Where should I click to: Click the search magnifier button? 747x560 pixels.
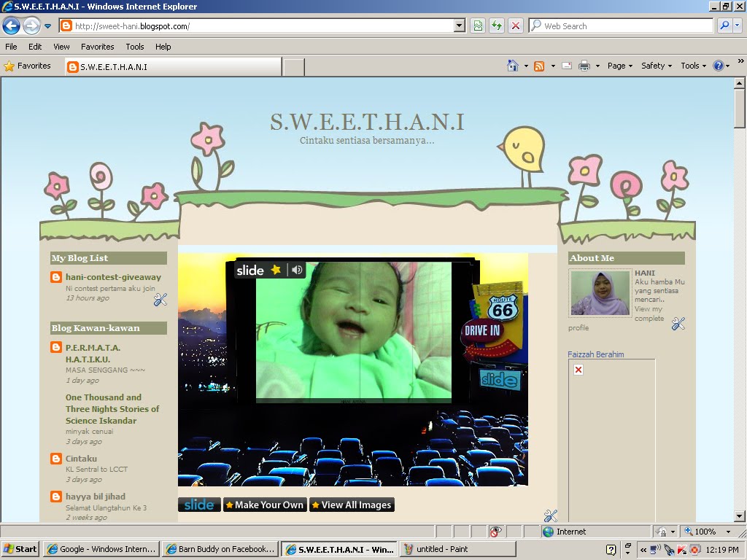[724, 26]
